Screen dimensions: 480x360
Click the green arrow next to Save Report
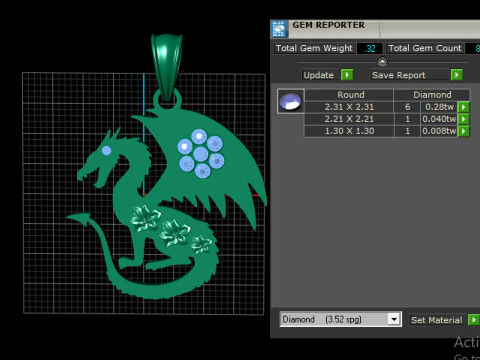tap(457, 75)
